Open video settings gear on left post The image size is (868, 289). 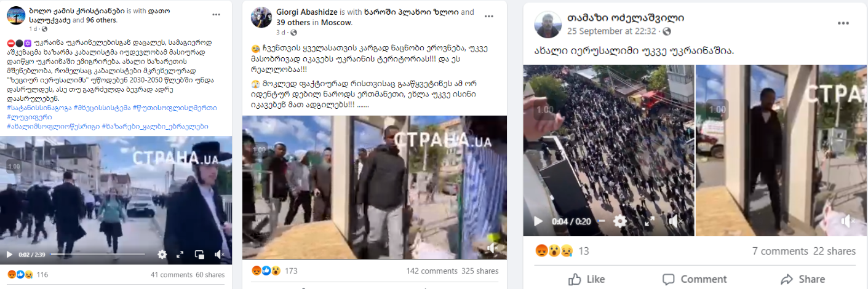point(162,254)
